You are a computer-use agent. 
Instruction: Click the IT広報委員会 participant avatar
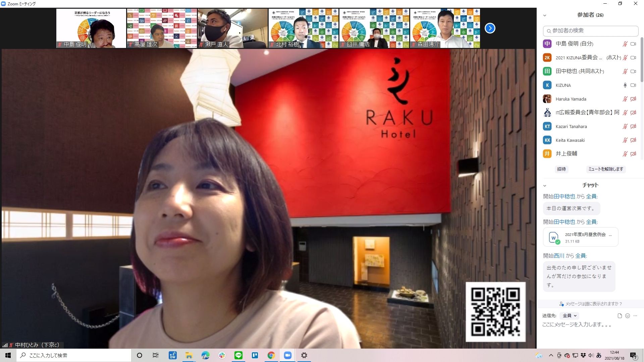pyautogui.click(x=547, y=113)
